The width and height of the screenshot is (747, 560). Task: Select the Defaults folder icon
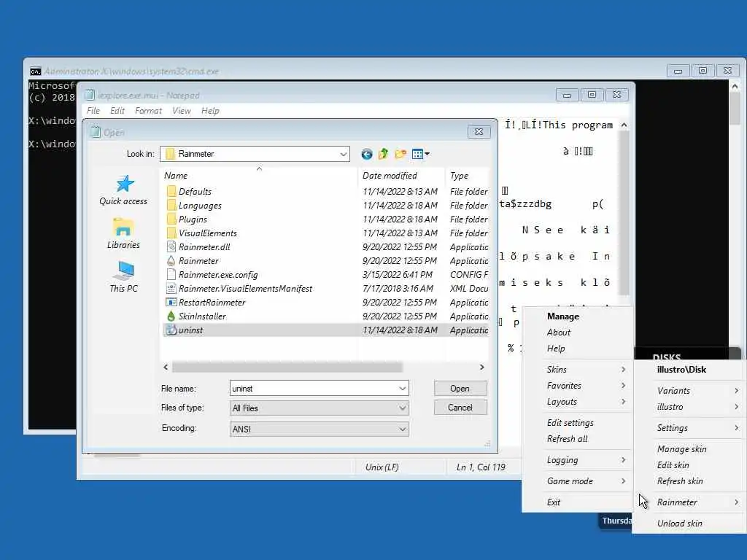coord(171,192)
